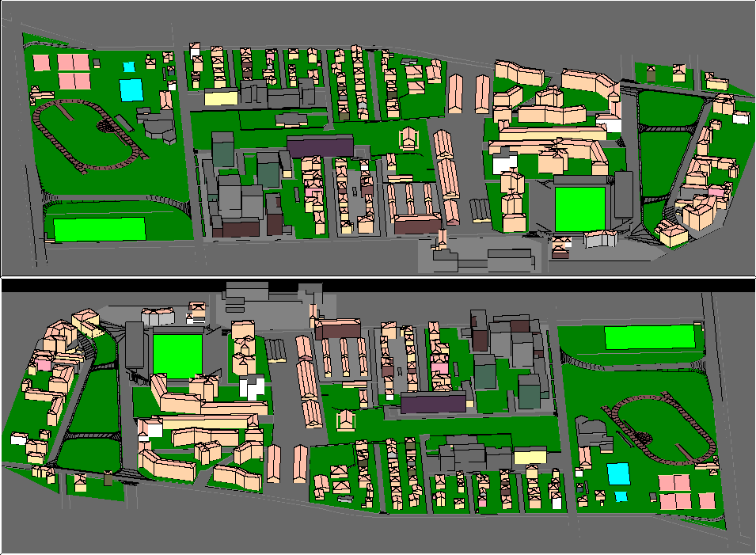Click the bright green rectangular field, top view lower-left
This screenshot has width=756, height=555.
click(100, 229)
